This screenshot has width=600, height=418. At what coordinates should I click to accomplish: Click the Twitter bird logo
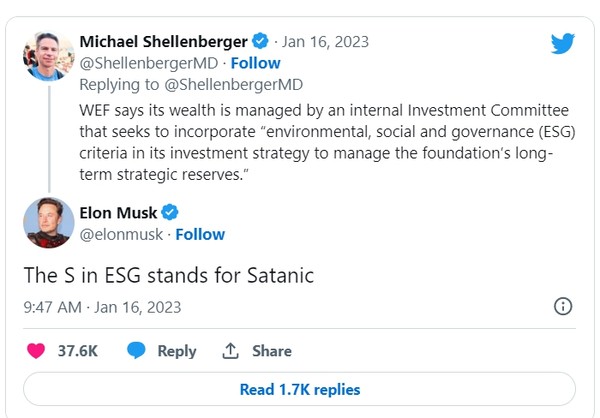(563, 44)
